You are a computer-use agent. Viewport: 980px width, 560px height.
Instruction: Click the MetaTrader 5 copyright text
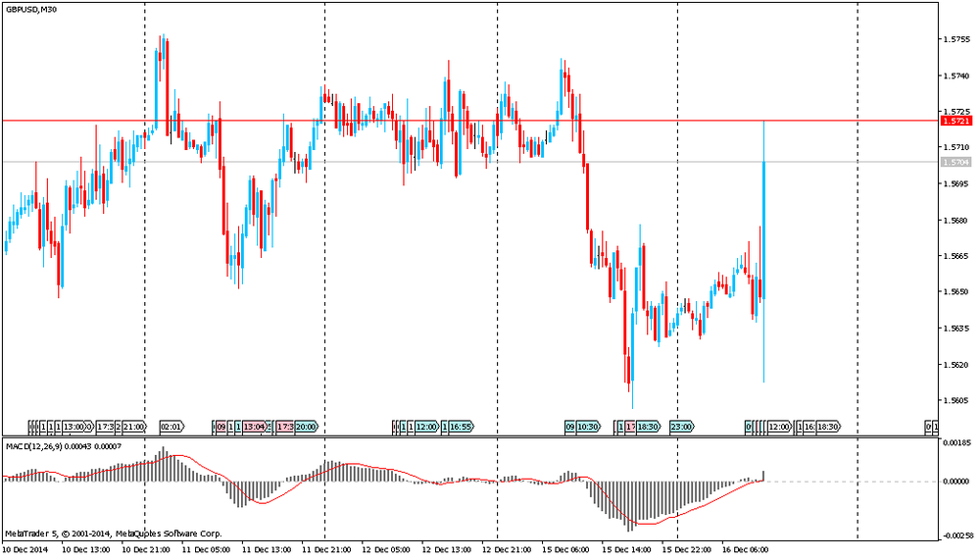113,534
